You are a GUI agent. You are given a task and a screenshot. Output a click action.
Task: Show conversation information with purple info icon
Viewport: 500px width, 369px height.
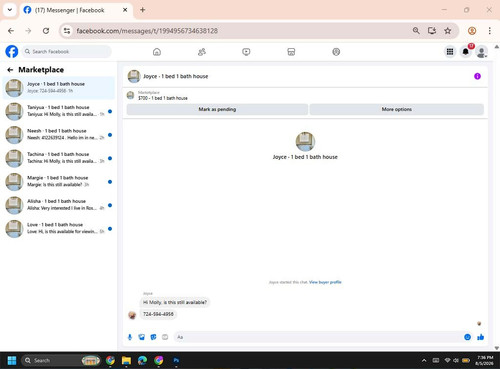[477, 76]
